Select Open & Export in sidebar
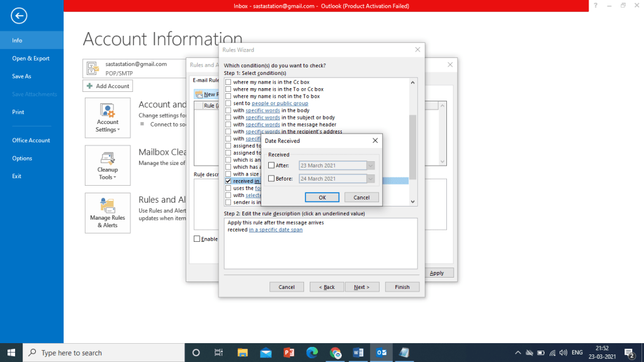This screenshot has height=362, width=644. click(x=31, y=59)
